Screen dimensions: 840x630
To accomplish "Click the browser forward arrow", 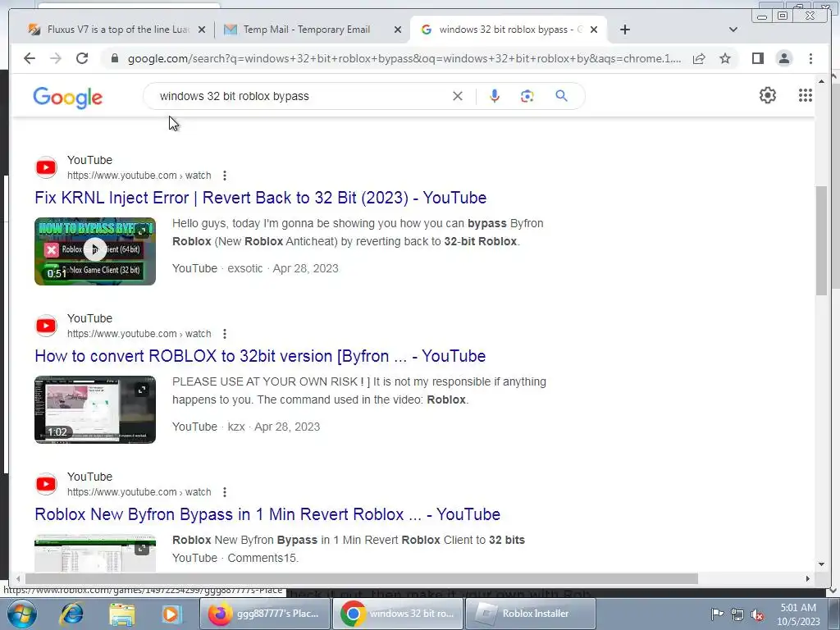I will pyautogui.click(x=56, y=58).
